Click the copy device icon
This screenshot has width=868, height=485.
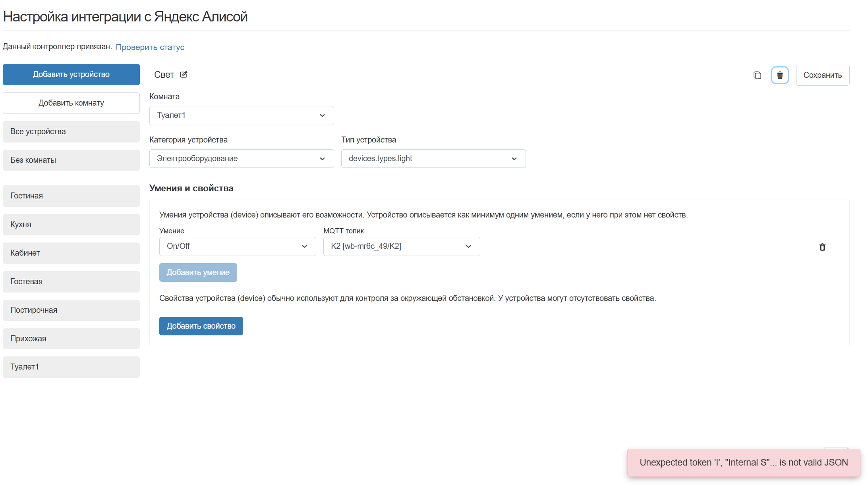757,75
